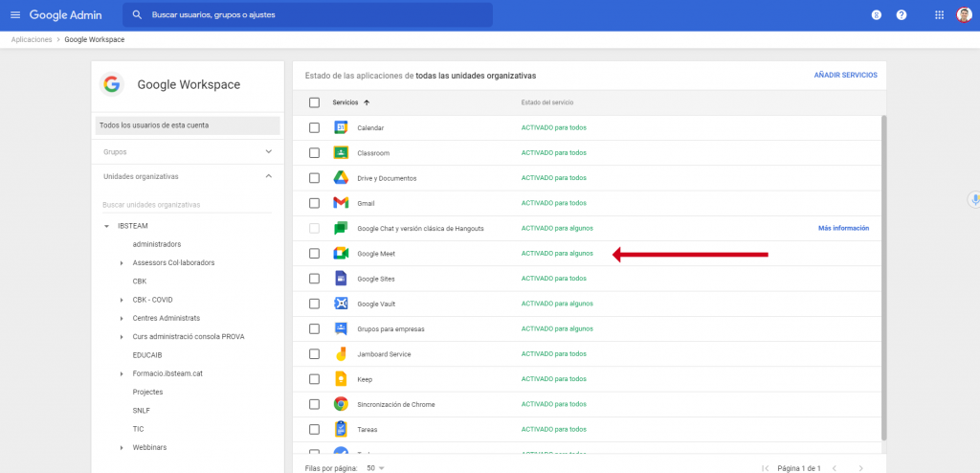This screenshot has height=473, width=980.
Task: Expand CBK - COVID tree arrow
Action: coord(122,300)
